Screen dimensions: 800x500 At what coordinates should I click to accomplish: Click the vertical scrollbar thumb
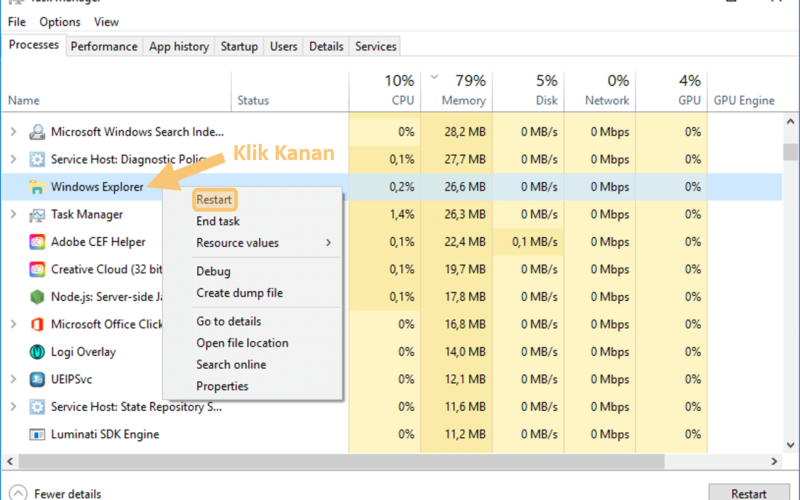tap(790, 152)
